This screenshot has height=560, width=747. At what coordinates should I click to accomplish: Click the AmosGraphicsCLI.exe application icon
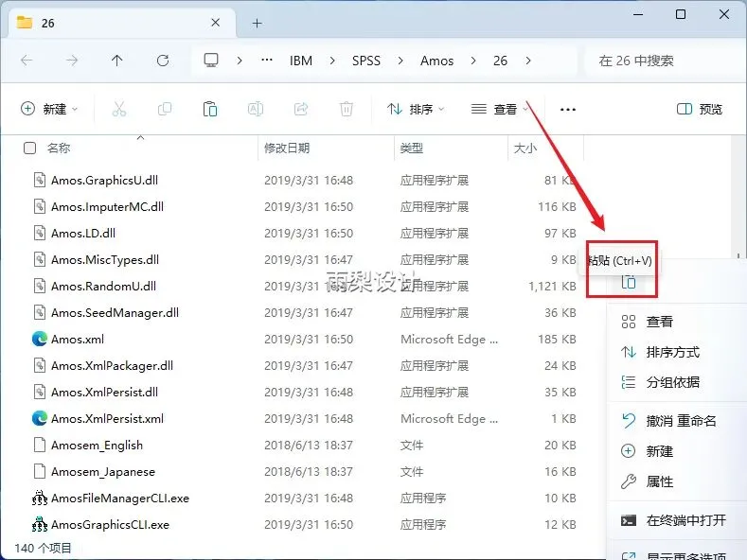[x=40, y=524]
